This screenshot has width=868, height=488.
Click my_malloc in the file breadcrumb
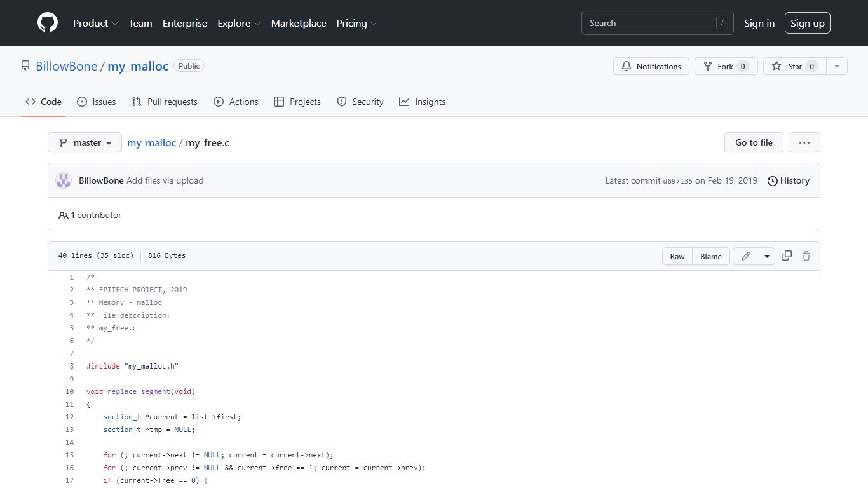151,142
